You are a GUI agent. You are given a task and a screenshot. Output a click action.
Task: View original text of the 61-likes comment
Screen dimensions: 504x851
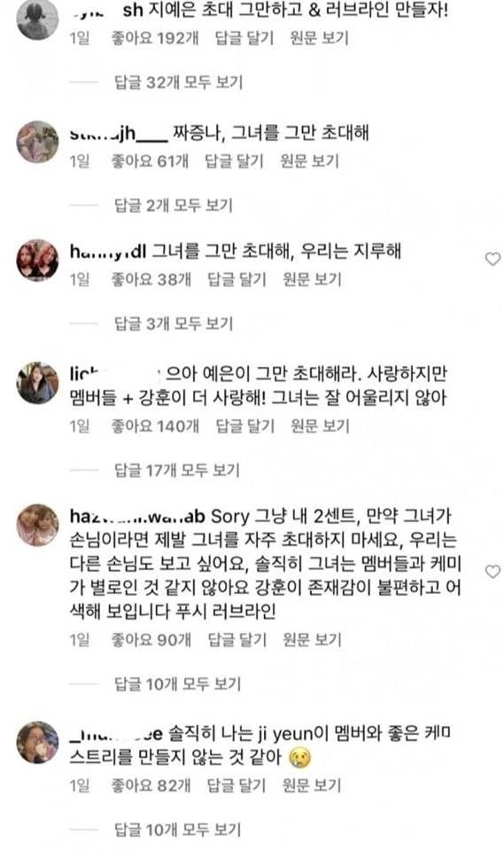pyautogui.click(x=310, y=161)
